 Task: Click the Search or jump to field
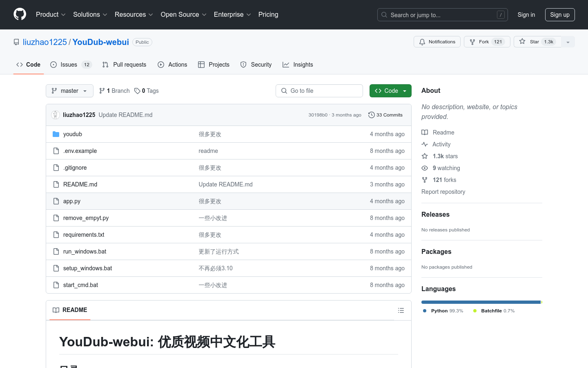pyautogui.click(x=443, y=15)
